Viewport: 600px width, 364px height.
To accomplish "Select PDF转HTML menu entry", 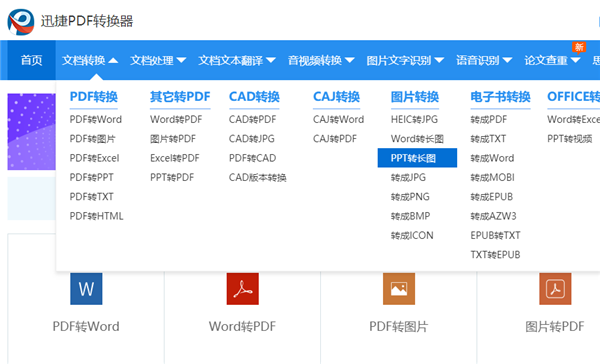I will click(96, 216).
